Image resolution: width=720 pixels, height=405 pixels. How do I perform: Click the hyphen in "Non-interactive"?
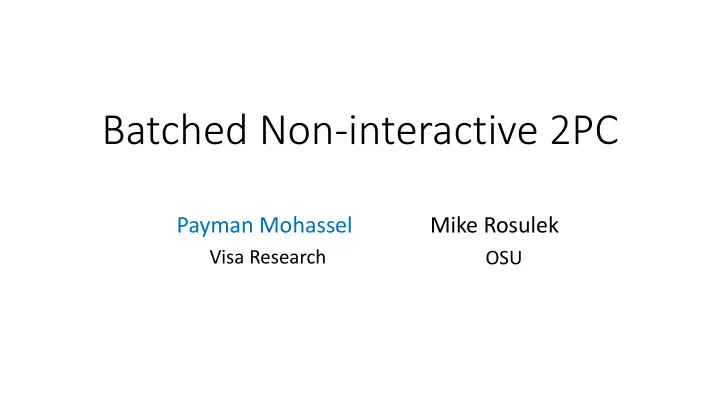pyautogui.click(x=342, y=133)
